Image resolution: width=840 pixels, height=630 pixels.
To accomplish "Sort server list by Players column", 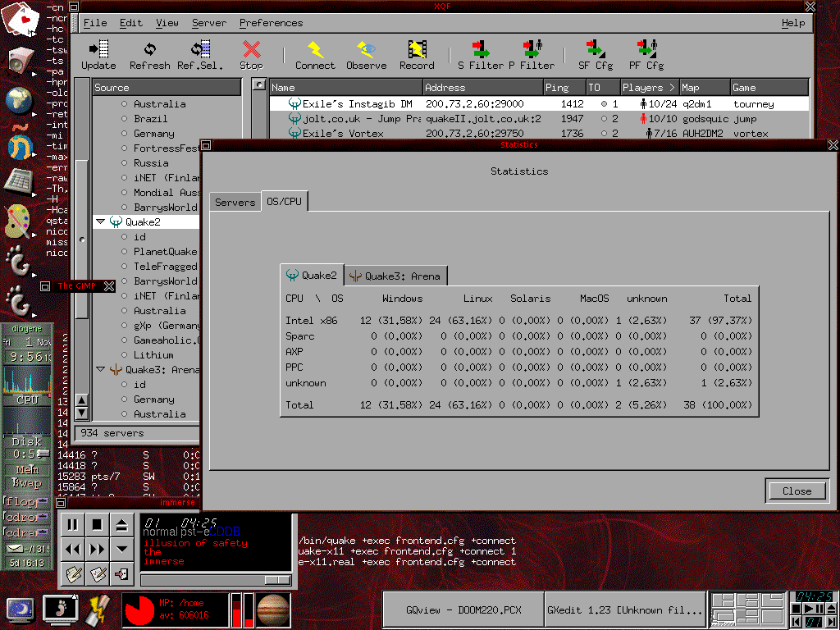I will pos(648,88).
